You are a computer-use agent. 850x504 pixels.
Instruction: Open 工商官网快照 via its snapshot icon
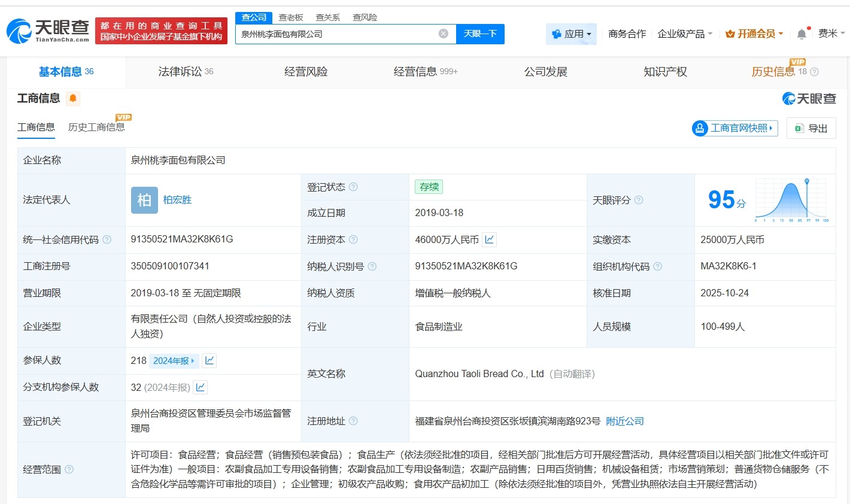(x=699, y=128)
